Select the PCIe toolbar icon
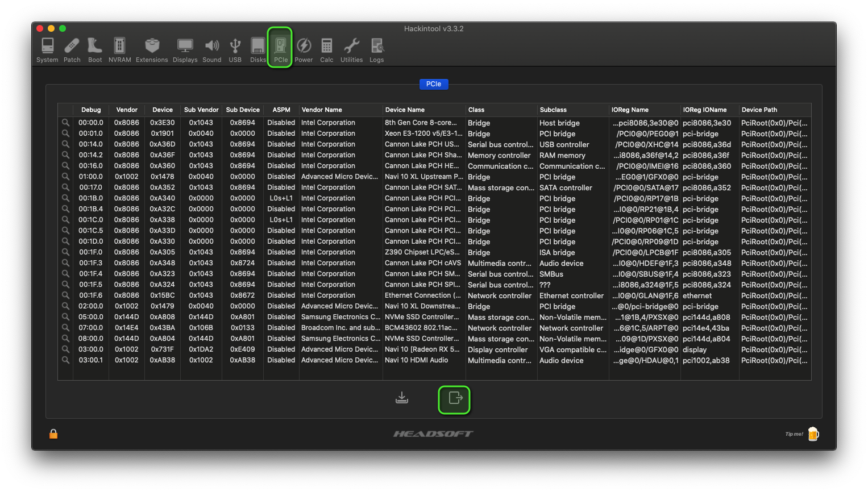 coord(280,49)
